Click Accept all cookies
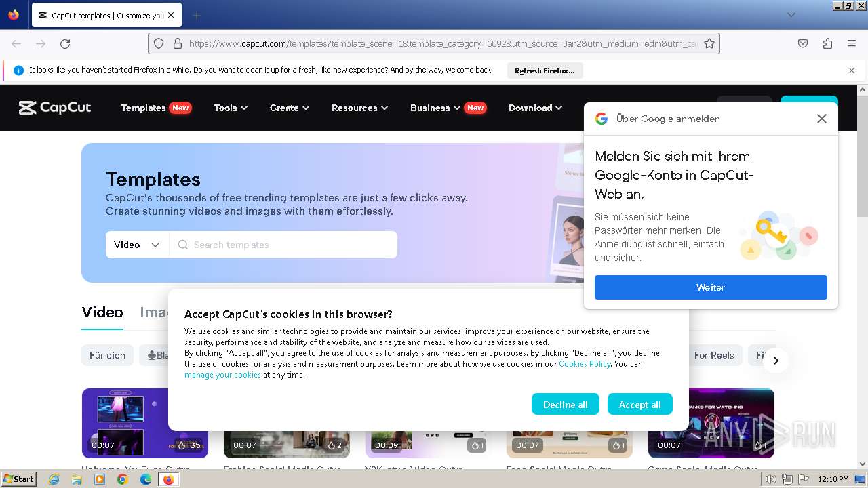Image resolution: width=868 pixels, height=488 pixels. (639, 404)
